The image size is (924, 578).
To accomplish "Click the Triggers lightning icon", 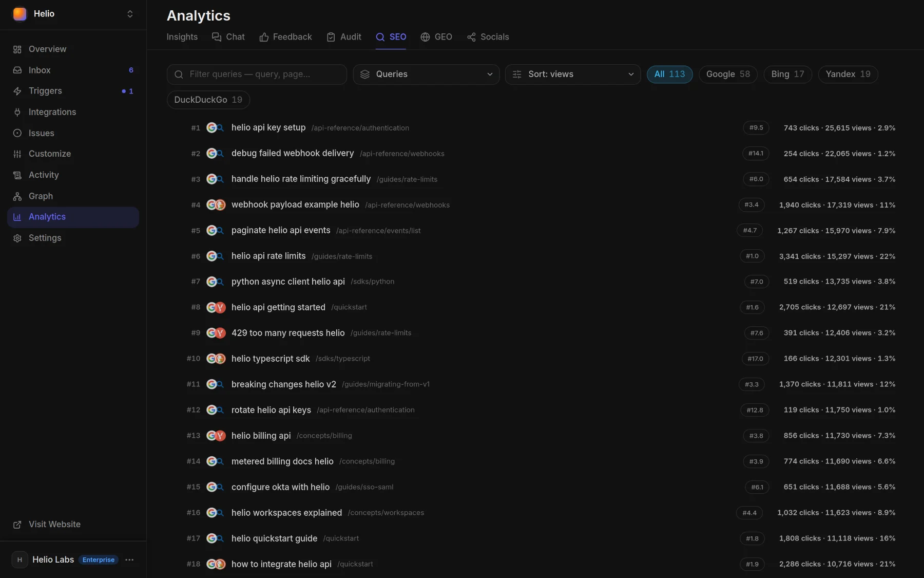I will (x=17, y=91).
